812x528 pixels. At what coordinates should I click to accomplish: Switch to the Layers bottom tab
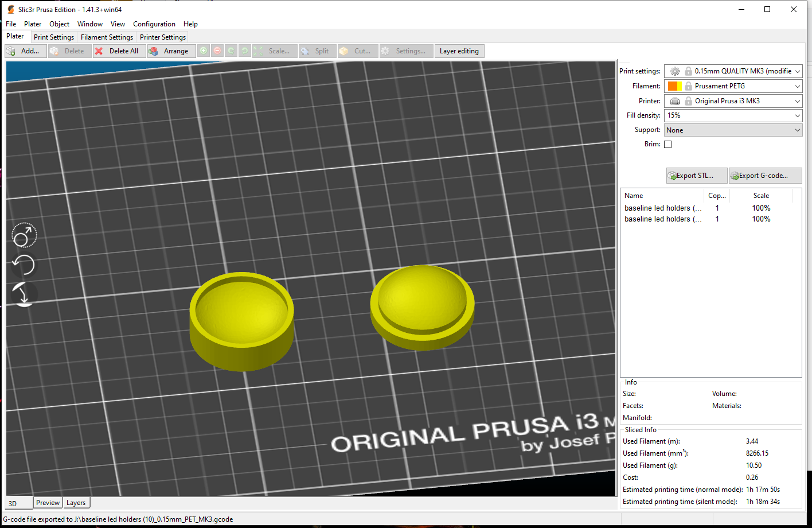click(x=76, y=503)
